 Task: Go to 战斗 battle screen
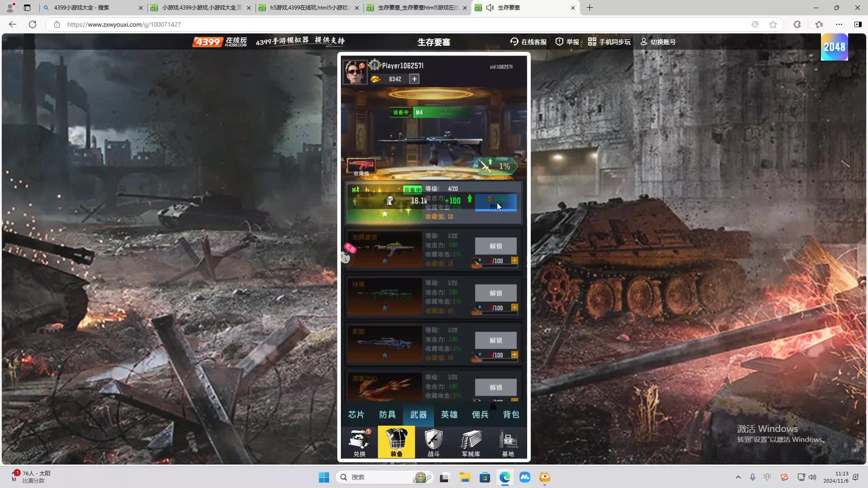(433, 442)
